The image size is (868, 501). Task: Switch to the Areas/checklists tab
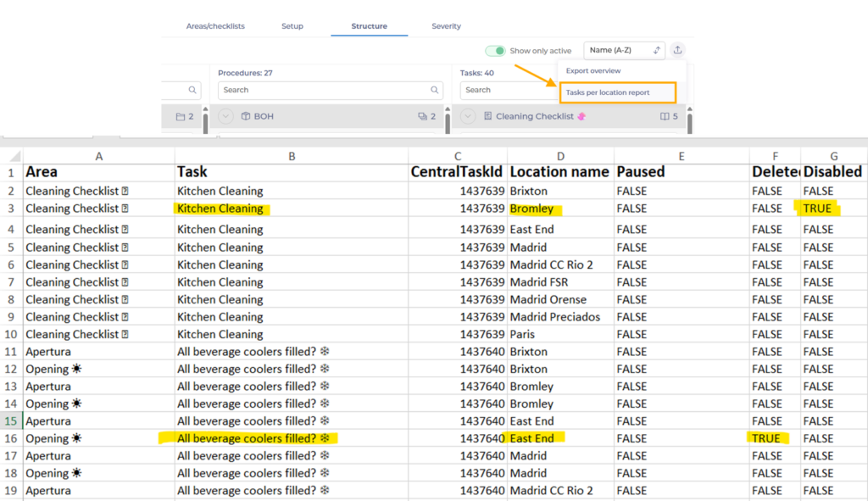215,26
